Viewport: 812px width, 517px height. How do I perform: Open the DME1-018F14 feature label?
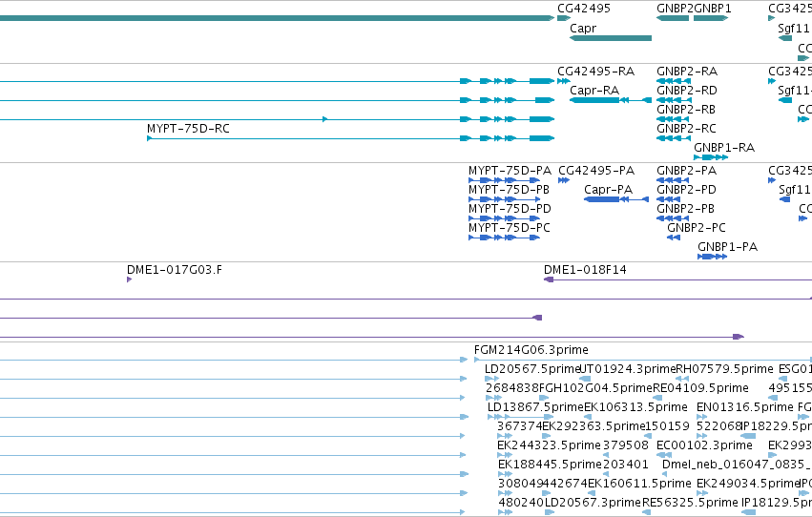pos(585,270)
